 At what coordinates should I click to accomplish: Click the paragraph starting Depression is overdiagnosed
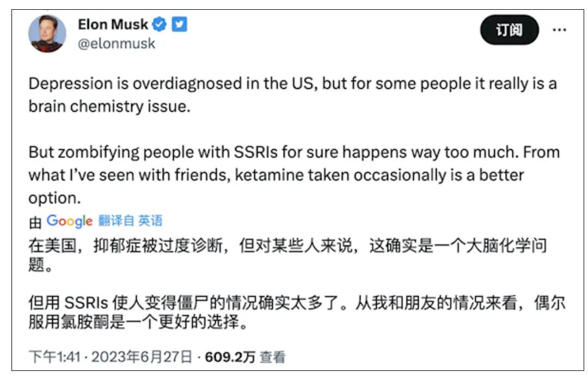click(292, 95)
